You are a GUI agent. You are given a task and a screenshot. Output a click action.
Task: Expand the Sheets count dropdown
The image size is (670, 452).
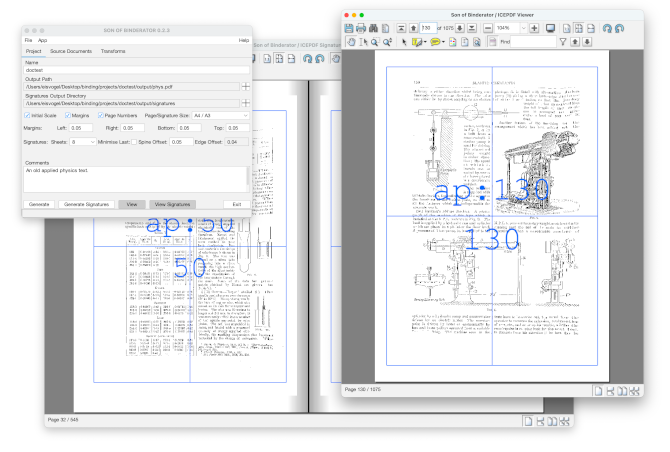[x=82, y=142]
